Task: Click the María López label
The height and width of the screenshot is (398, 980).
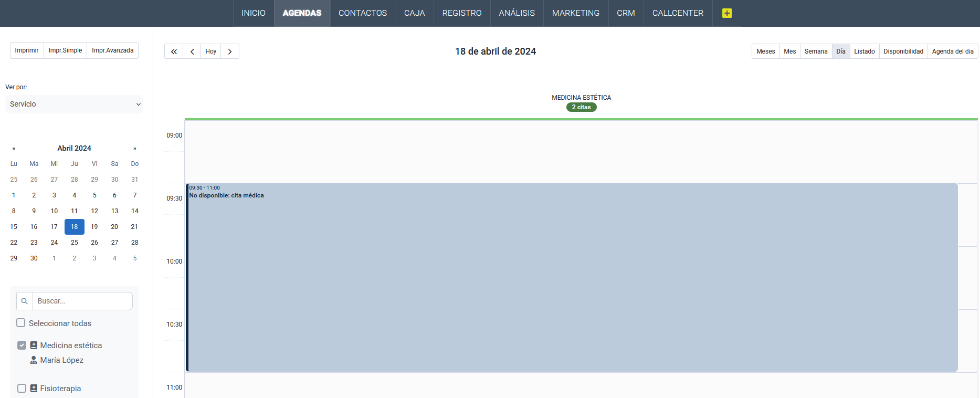Action: point(62,360)
